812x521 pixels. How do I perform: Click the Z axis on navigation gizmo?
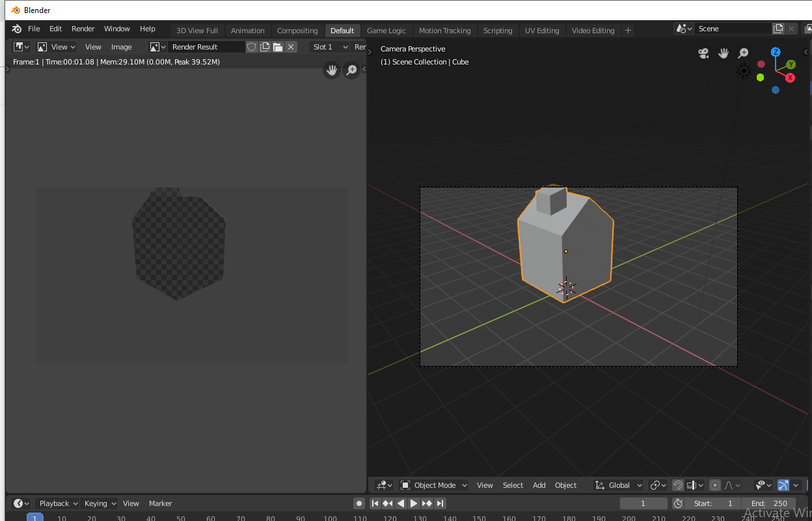tap(776, 51)
